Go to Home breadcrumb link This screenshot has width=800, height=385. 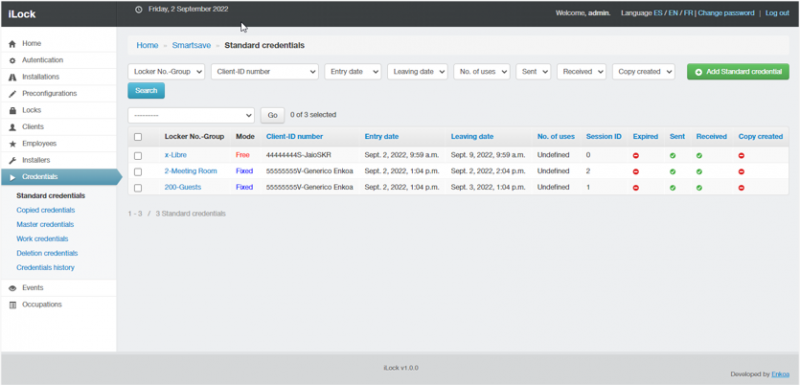[x=147, y=45]
